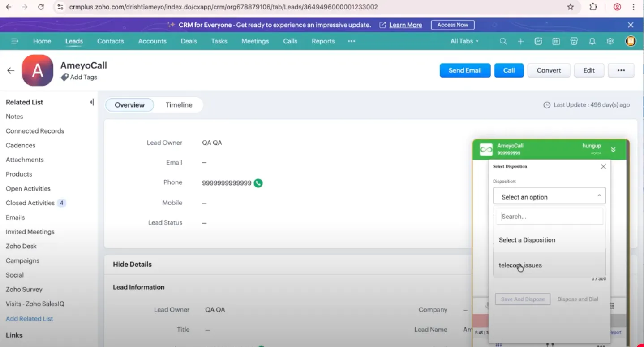Screen dimensions: 644x347
Task: Open the marketplace store icon in navbar
Action: pyautogui.click(x=574, y=41)
